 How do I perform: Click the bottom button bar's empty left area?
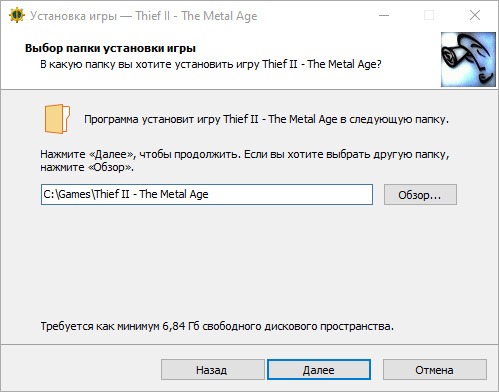pos(80,369)
